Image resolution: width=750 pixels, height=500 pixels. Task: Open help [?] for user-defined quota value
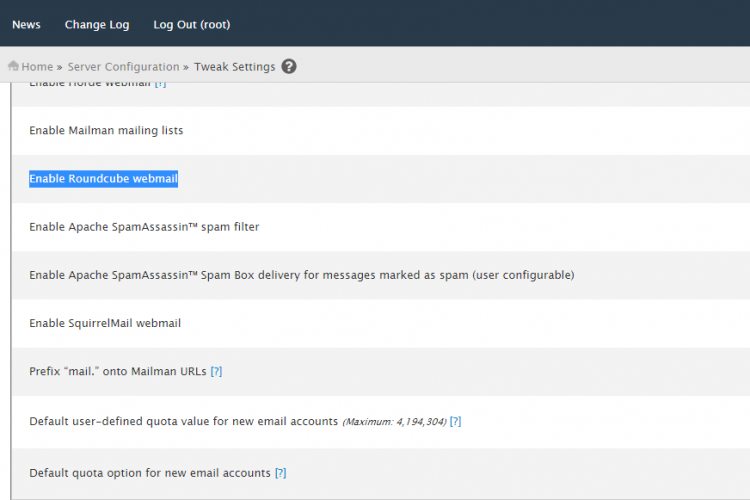tap(455, 421)
